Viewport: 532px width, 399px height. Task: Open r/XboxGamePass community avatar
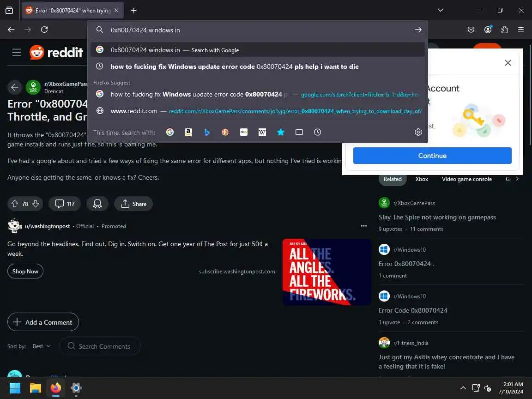33,87
